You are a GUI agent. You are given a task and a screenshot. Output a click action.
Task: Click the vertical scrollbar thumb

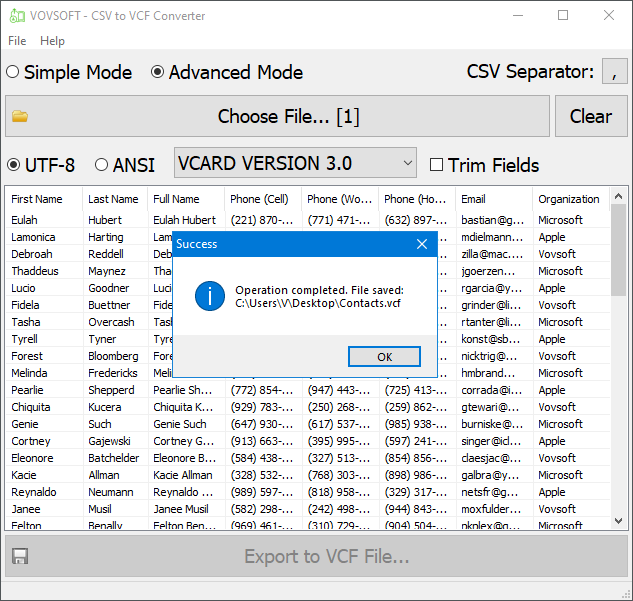point(618,250)
